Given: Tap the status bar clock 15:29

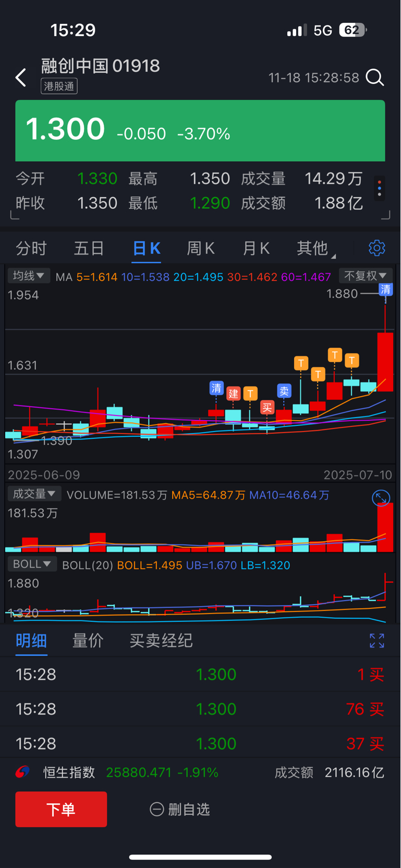Looking at the screenshot, I should click(73, 30).
